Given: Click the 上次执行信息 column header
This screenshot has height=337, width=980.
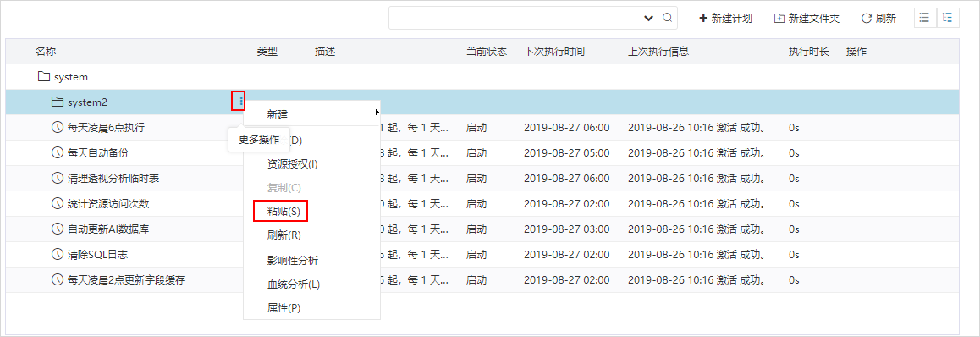Looking at the screenshot, I should tap(658, 52).
